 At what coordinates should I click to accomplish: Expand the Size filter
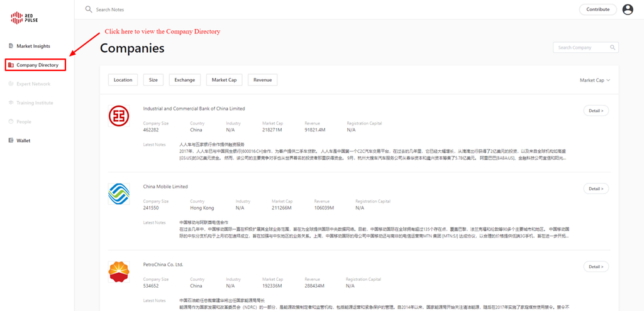pos(153,80)
